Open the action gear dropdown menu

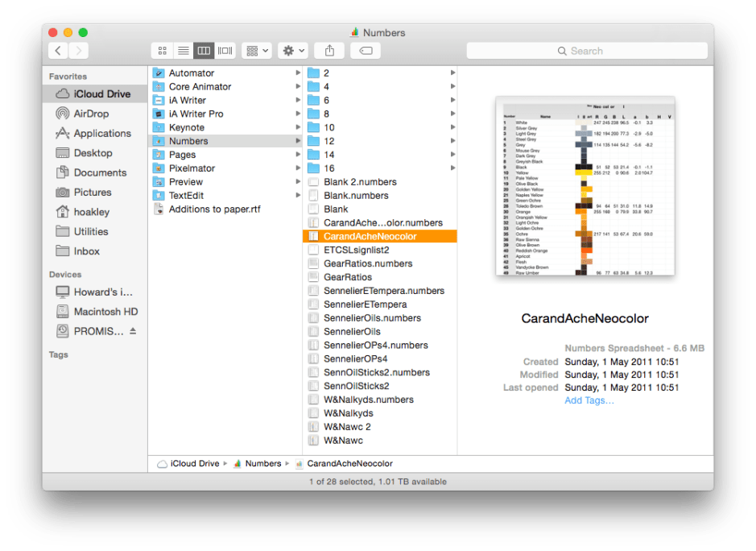click(x=291, y=50)
